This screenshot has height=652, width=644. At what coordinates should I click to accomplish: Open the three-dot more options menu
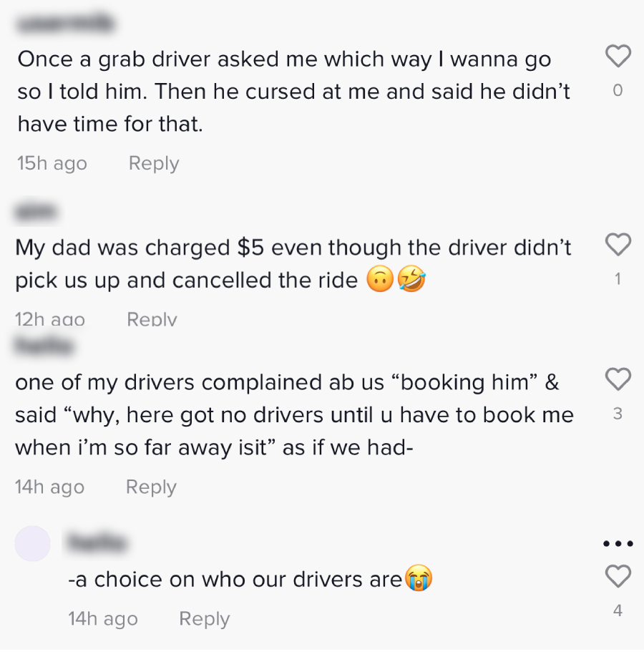click(618, 544)
